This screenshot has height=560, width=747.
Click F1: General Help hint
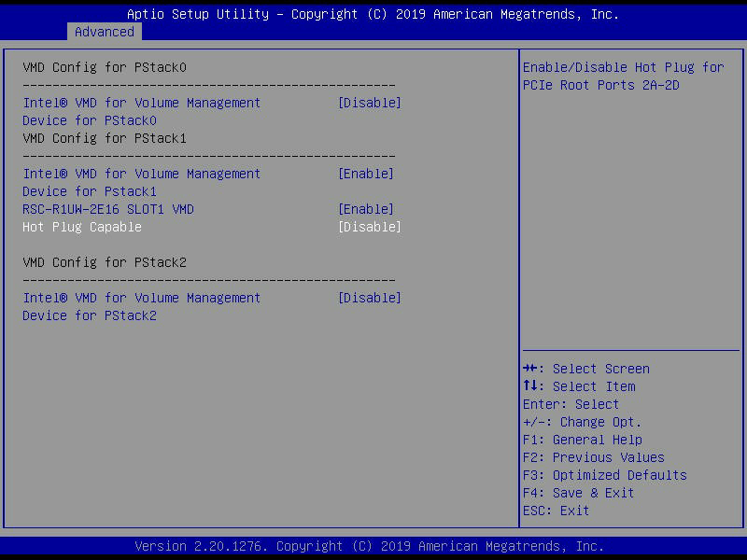coord(582,440)
